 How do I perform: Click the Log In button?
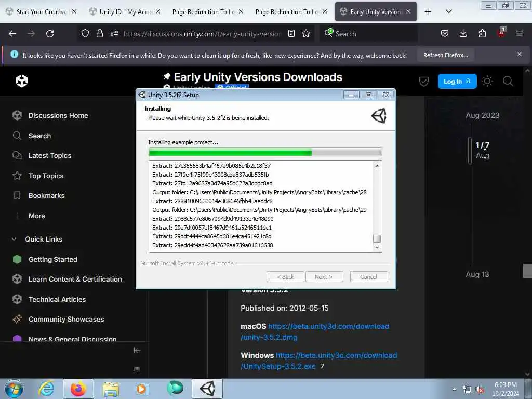tap(457, 82)
